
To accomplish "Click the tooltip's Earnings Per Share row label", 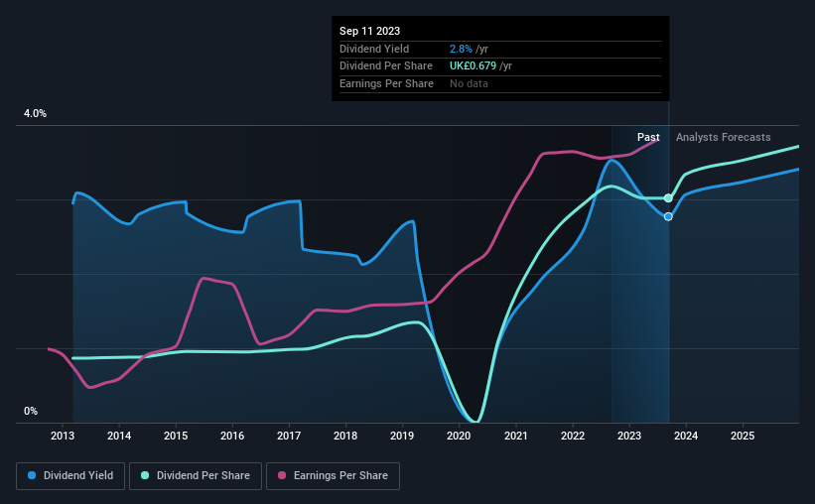I will (x=386, y=83).
